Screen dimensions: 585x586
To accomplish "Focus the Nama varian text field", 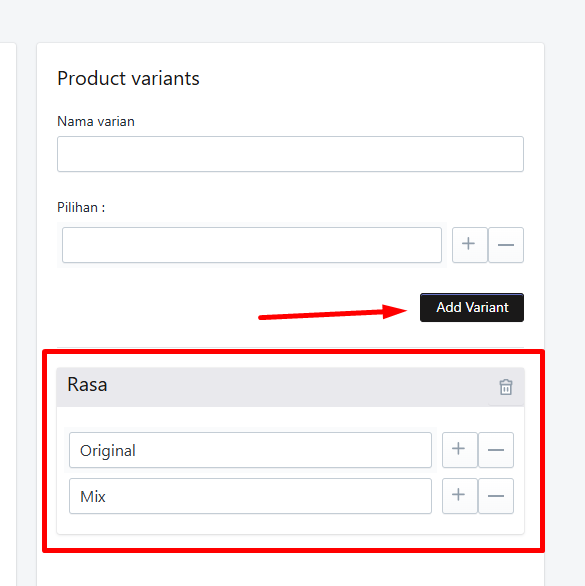I will pos(290,154).
